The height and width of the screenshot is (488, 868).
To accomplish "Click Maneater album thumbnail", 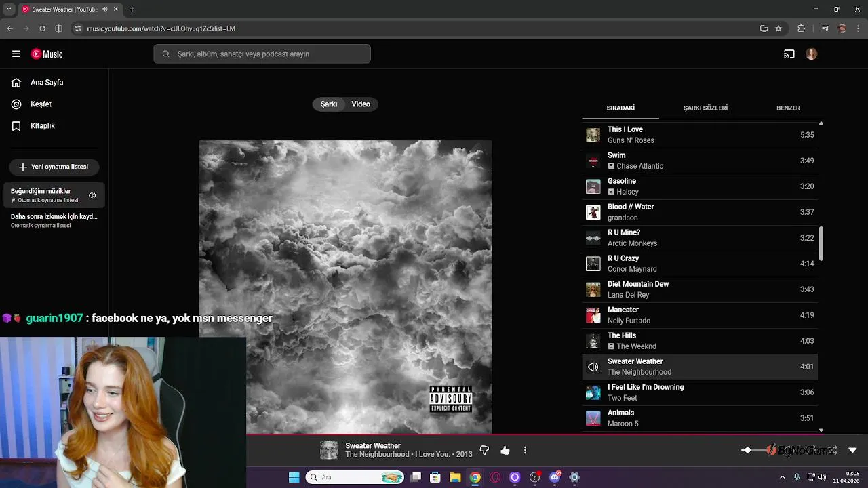I will click(593, 315).
